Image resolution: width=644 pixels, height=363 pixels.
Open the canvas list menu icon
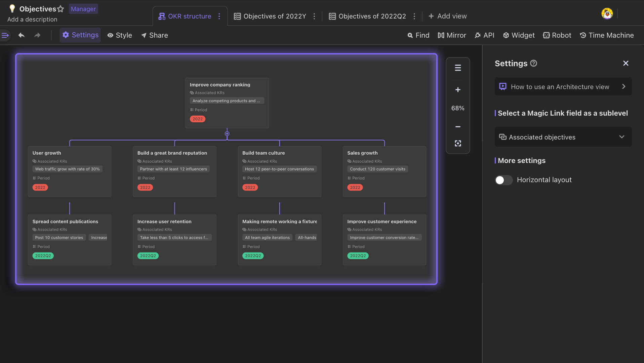point(458,68)
